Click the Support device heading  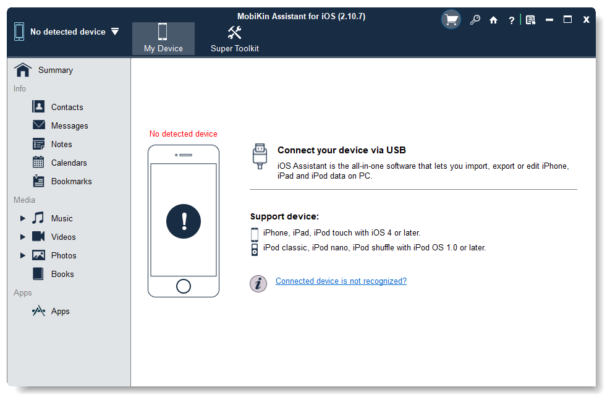point(284,216)
